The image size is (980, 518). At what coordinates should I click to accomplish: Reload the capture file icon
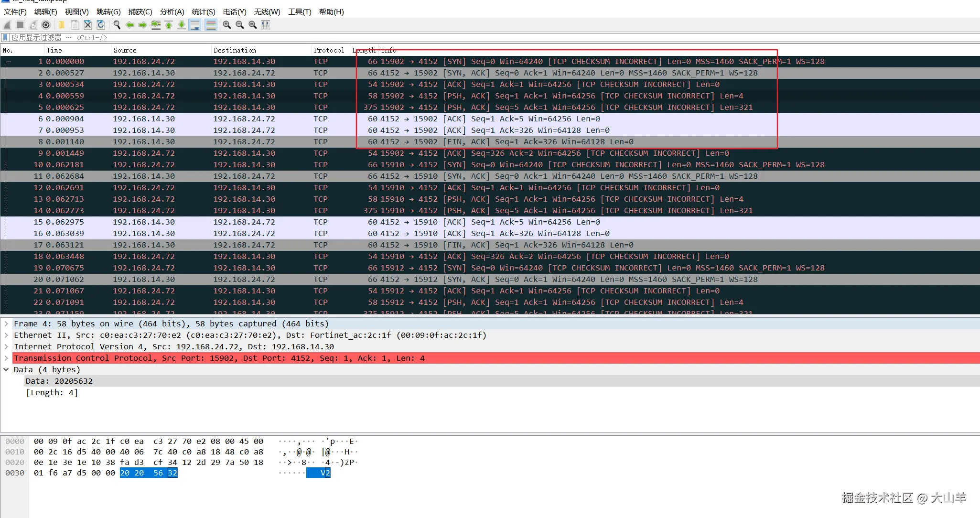point(101,25)
